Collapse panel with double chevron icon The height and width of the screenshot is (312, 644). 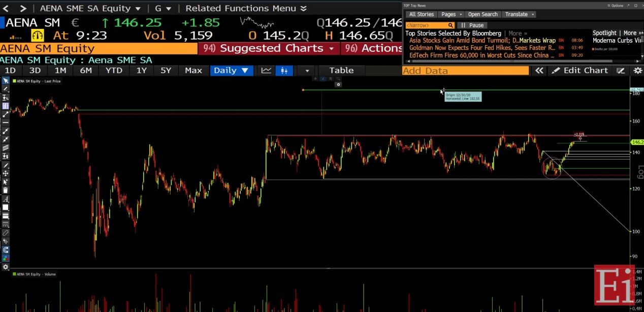pos(539,71)
